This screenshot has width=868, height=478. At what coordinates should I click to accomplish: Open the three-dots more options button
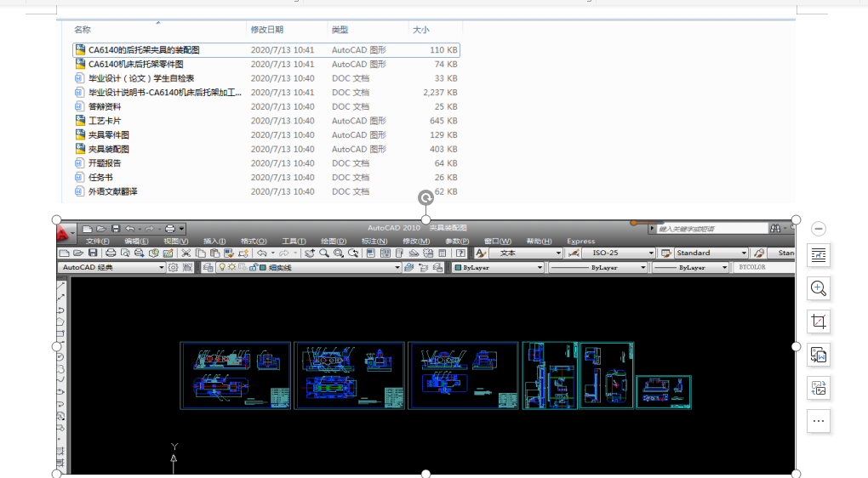pyautogui.click(x=818, y=421)
